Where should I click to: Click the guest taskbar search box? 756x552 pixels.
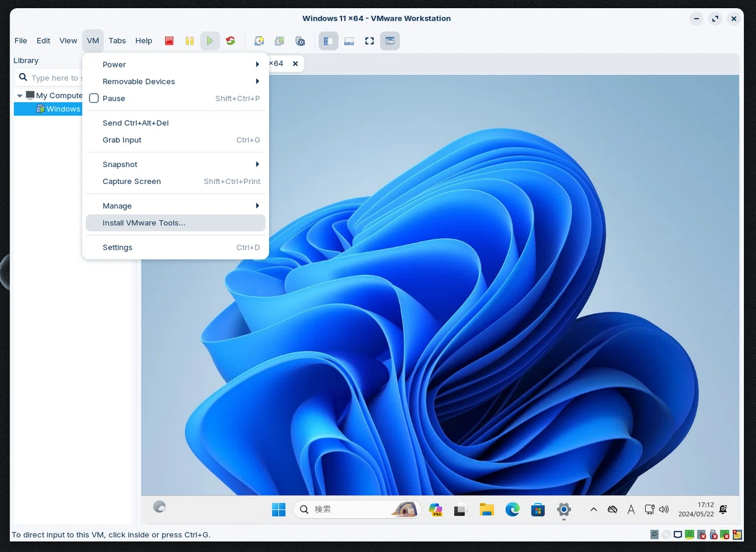point(357,509)
